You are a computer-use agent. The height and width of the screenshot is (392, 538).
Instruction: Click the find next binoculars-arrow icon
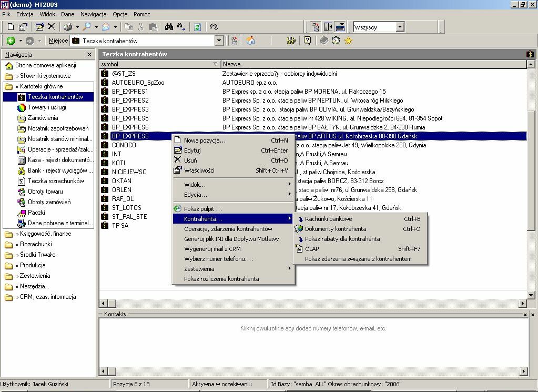(x=181, y=27)
